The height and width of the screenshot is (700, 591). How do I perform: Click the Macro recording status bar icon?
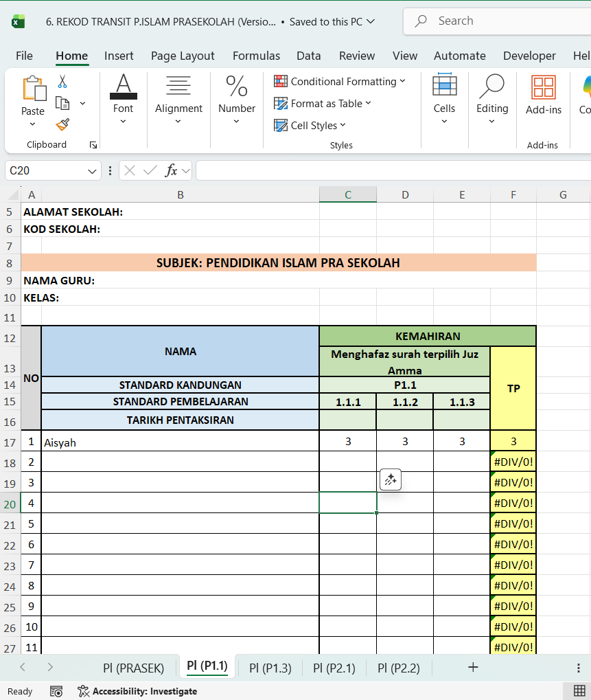(x=56, y=691)
